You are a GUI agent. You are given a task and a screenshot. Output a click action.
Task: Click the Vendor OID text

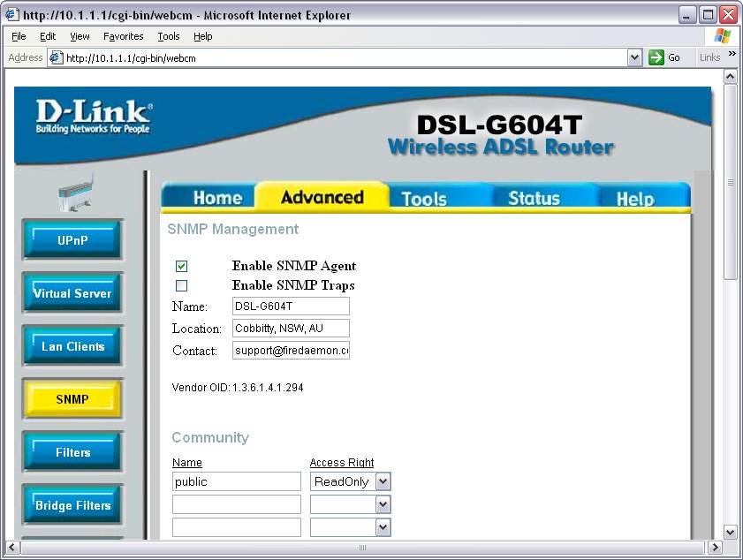click(x=238, y=388)
